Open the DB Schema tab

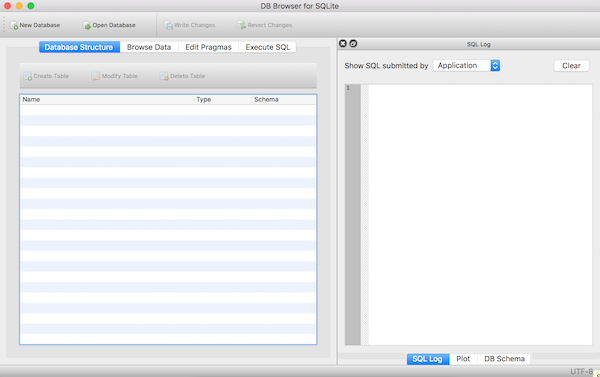[x=504, y=359]
